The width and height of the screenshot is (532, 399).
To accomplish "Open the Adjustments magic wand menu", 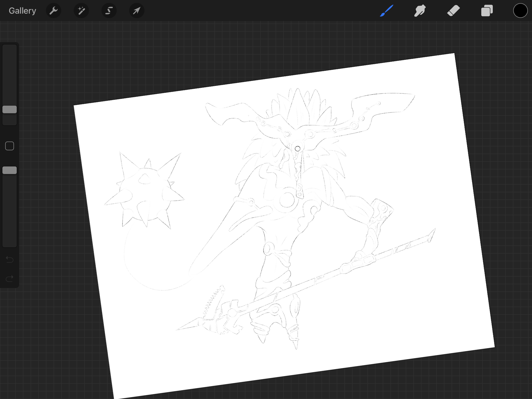I will 81,11.
